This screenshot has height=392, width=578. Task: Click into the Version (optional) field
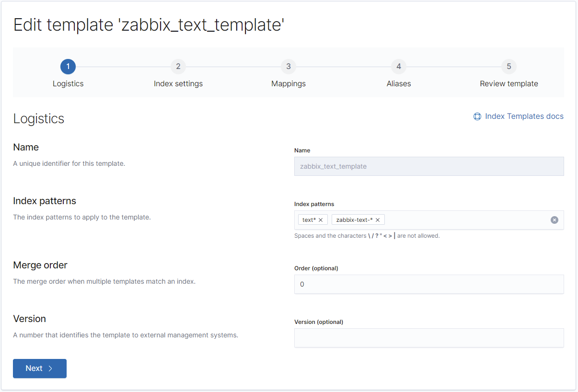(428, 338)
